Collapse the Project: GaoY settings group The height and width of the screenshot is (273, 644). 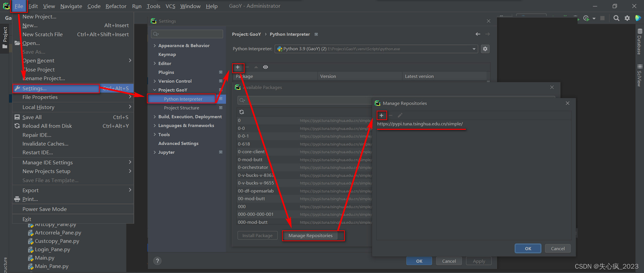pyautogui.click(x=155, y=90)
